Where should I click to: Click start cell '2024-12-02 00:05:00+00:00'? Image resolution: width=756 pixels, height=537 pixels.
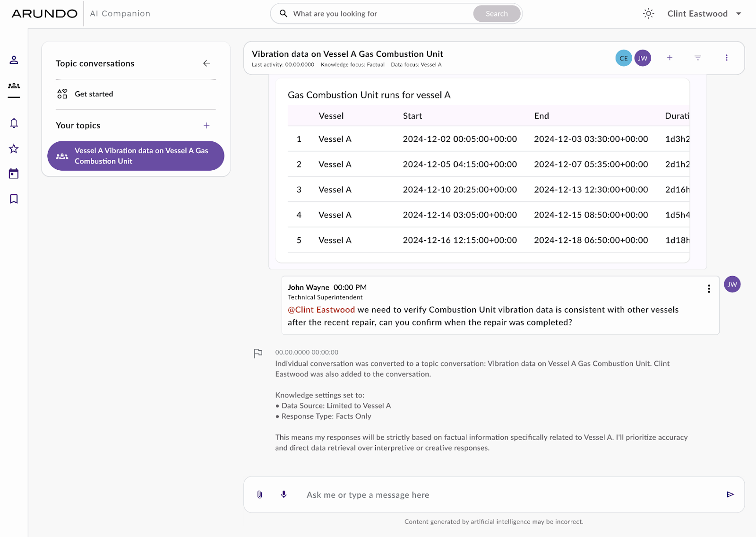coord(460,139)
